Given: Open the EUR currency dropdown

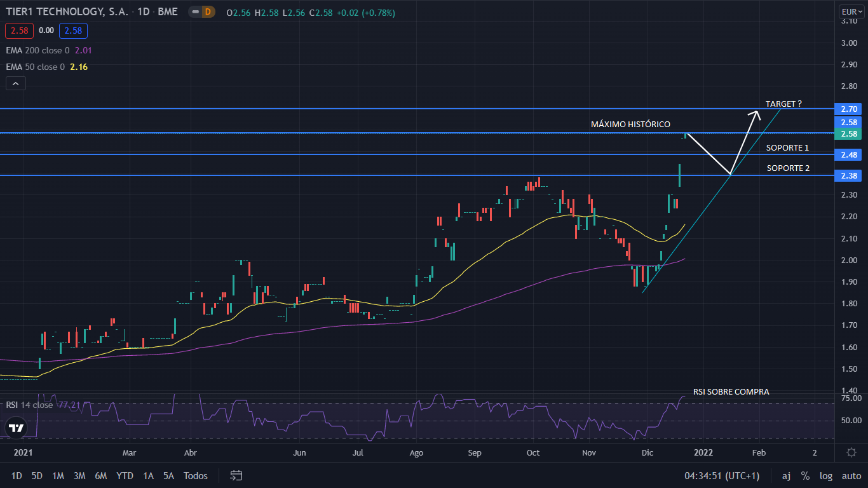Looking at the screenshot, I should [x=850, y=11].
